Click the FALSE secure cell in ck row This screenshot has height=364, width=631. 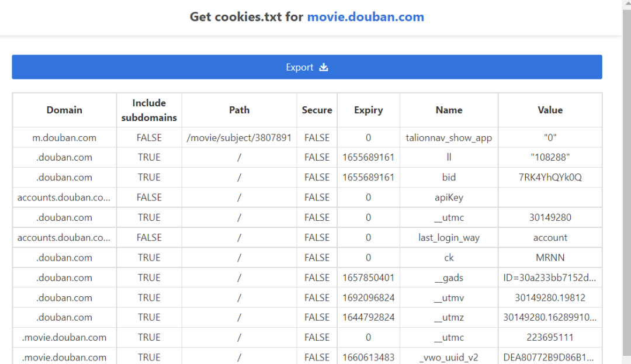point(317,258)
